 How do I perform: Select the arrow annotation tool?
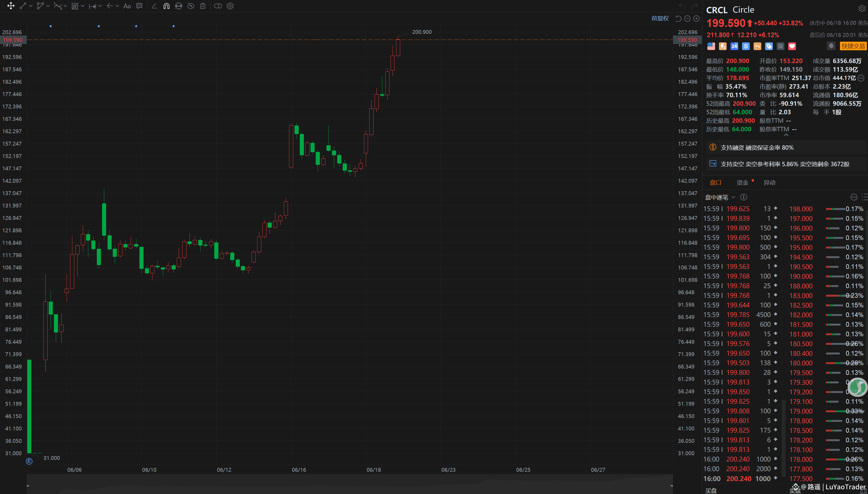pos(109,6)
